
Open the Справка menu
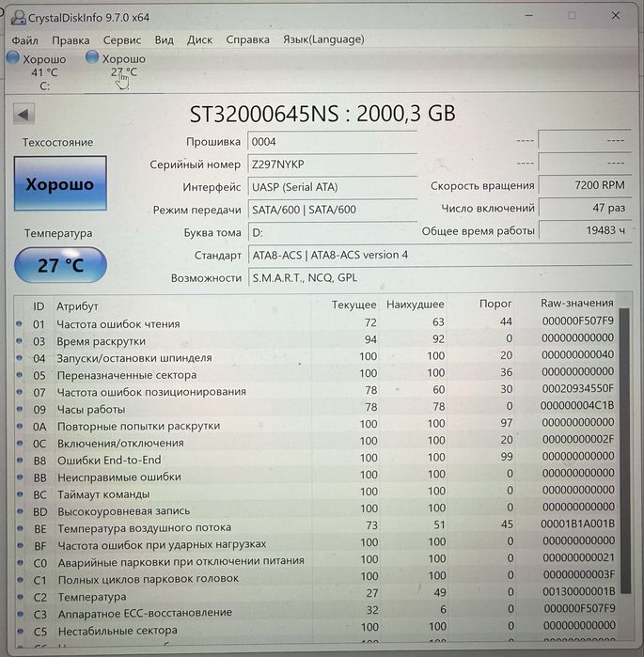coord(247,39)
